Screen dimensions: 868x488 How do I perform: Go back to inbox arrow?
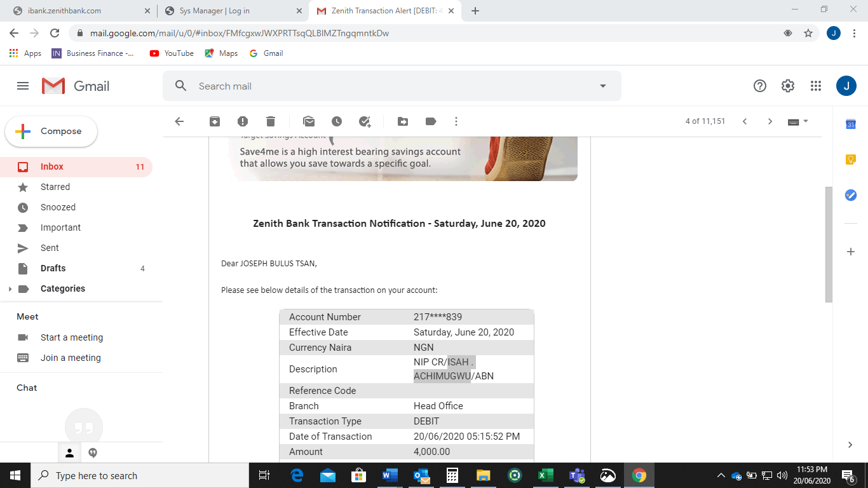tap(179, 121)
